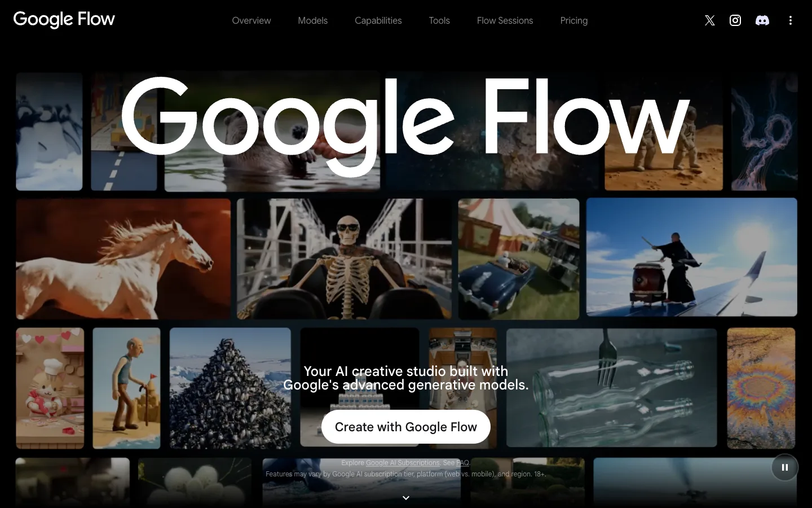
Task: Select the drummer on airplane wing thumbnail
Action: (x=692, y=257)
